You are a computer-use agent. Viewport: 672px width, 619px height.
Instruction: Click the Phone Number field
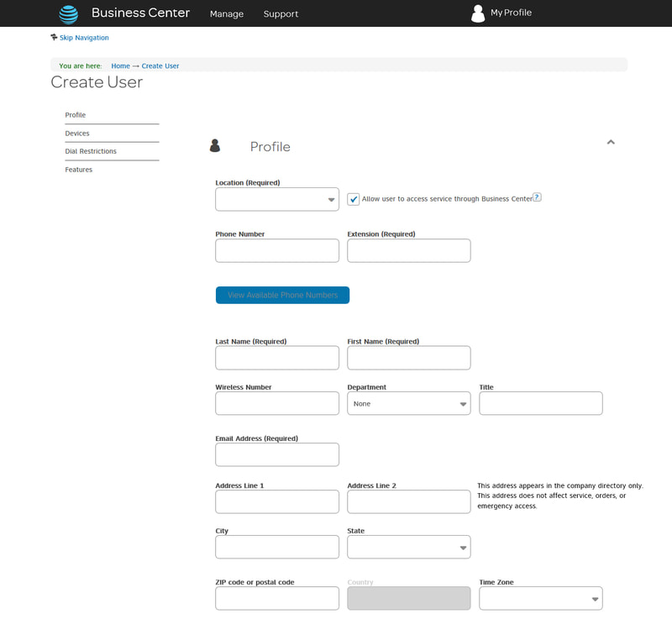click(x=277, y=250)
